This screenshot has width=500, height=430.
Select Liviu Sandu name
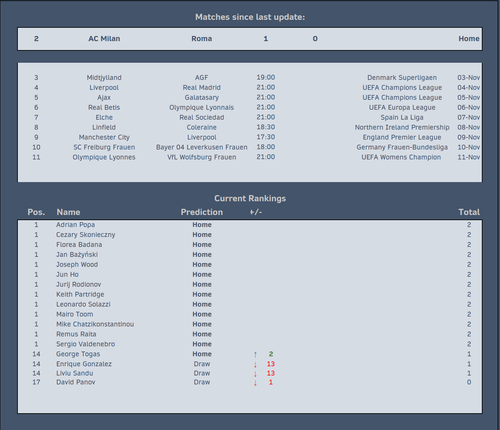coord(75,373)
